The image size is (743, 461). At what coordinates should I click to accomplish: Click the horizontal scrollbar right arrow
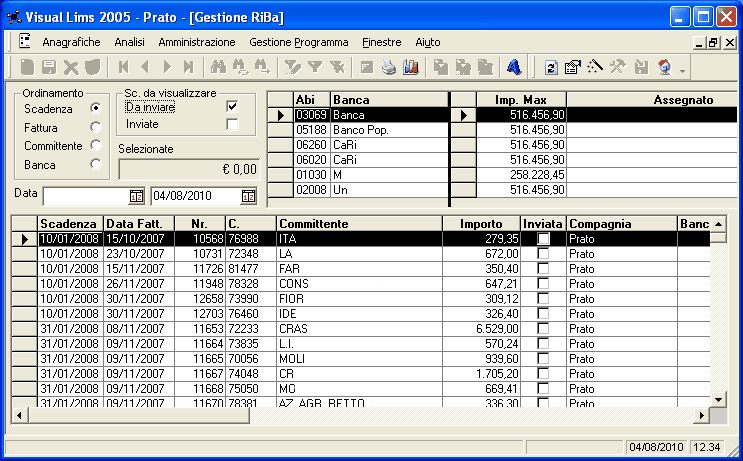(x=702, y=416)
